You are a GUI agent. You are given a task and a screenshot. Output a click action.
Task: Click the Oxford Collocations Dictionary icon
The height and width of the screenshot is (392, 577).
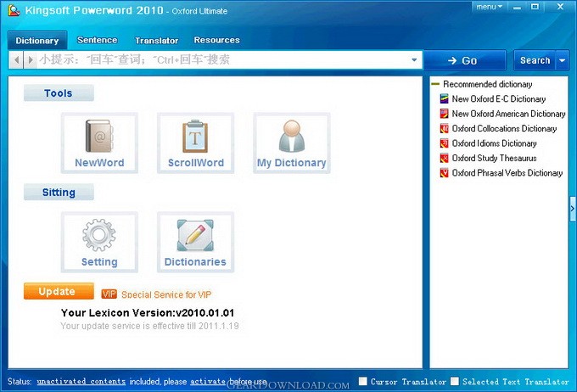445,128
